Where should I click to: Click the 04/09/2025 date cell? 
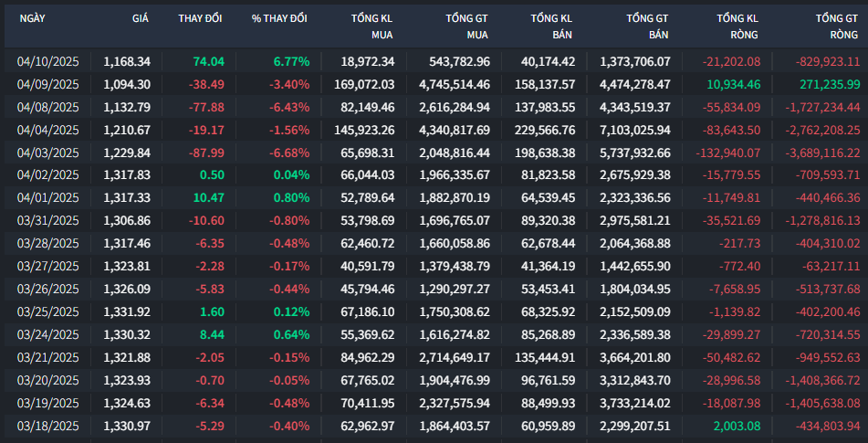coord(48,84)
